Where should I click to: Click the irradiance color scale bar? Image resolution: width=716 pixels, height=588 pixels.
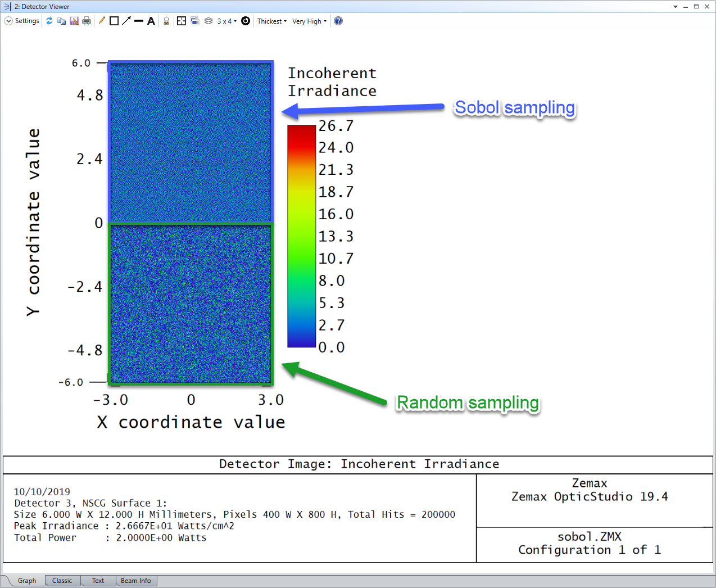coord(302,236)
